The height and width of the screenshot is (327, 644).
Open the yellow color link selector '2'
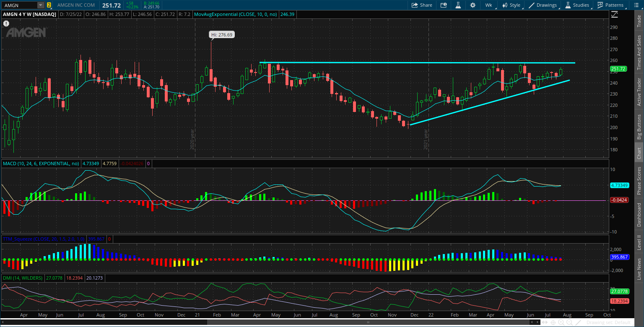pyautogui.click(x=49, y=5)
